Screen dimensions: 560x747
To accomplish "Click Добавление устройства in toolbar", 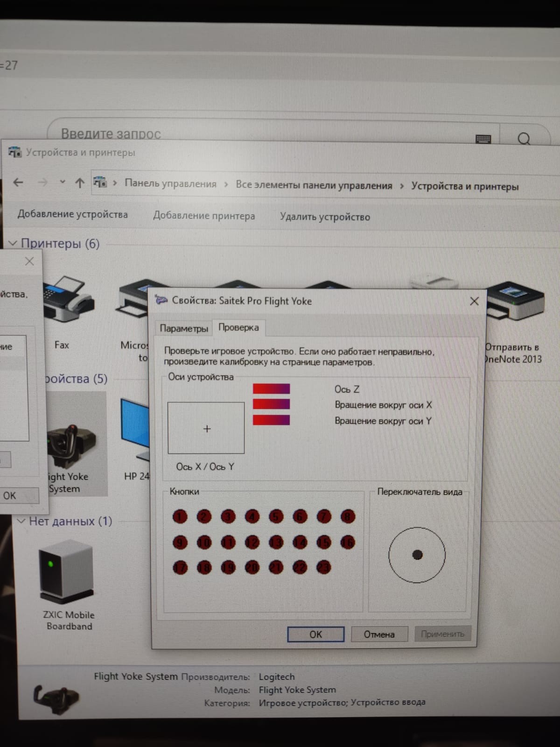I will 72,214.
